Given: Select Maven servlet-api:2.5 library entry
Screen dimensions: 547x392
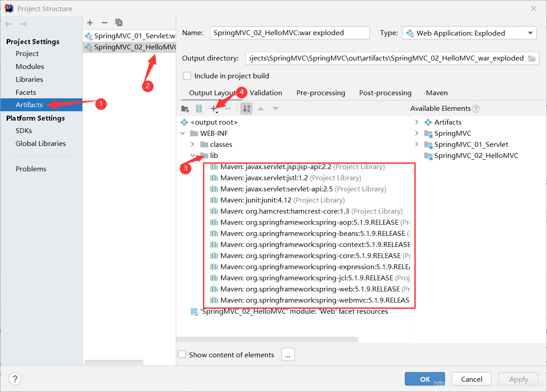Looking at the screenshot, I should coord(298,189).
